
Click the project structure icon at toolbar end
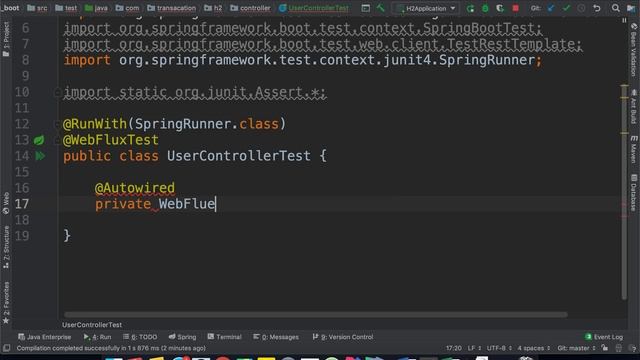pos(631,8)
